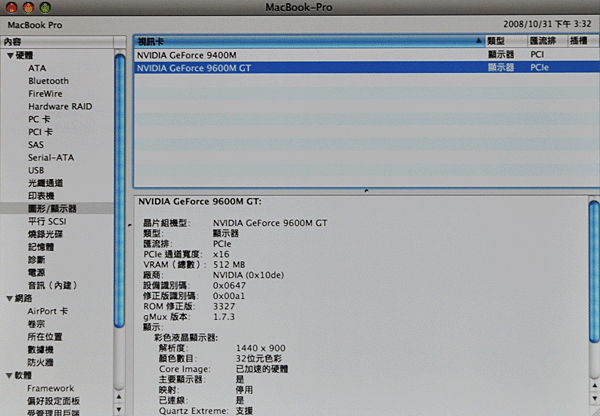Screen dimensions: 600x416
Task: Click the 內容 sidebar header
Action: pyautogui.click(x=57, y=42)
